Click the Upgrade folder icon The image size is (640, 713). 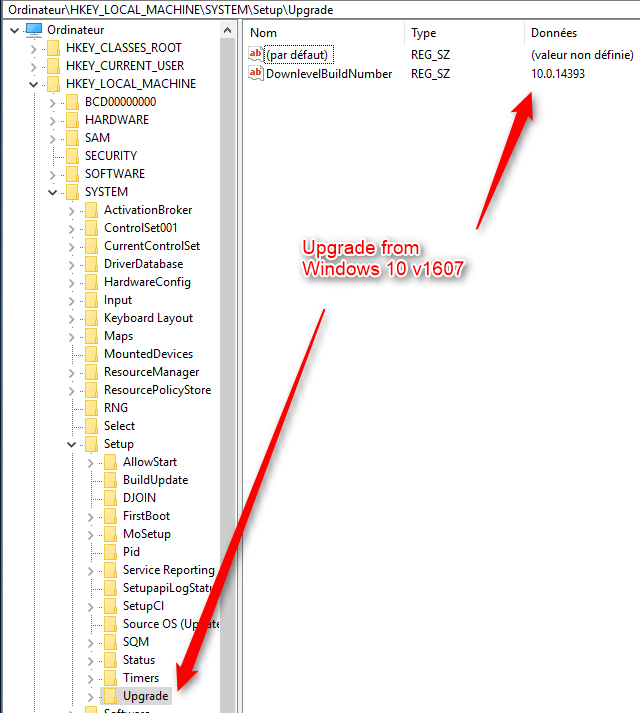click(111, 696)
